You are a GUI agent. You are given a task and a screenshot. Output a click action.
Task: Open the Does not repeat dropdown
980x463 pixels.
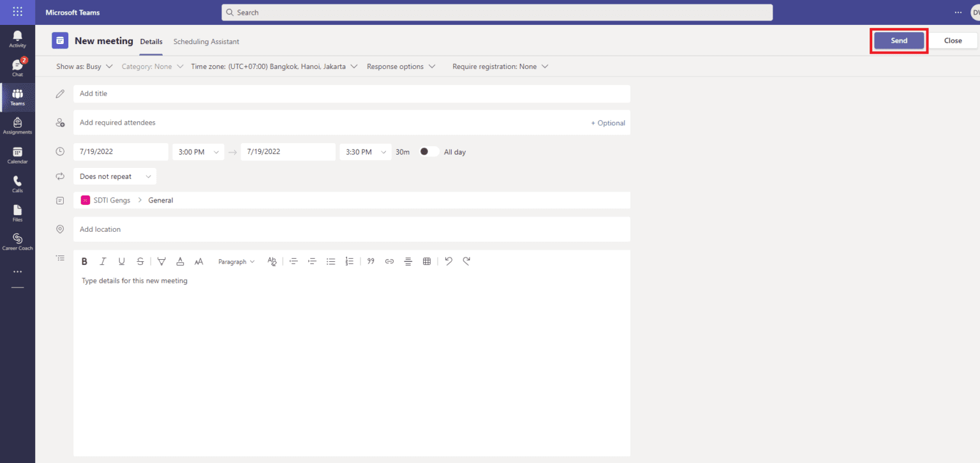click(115, 176)
